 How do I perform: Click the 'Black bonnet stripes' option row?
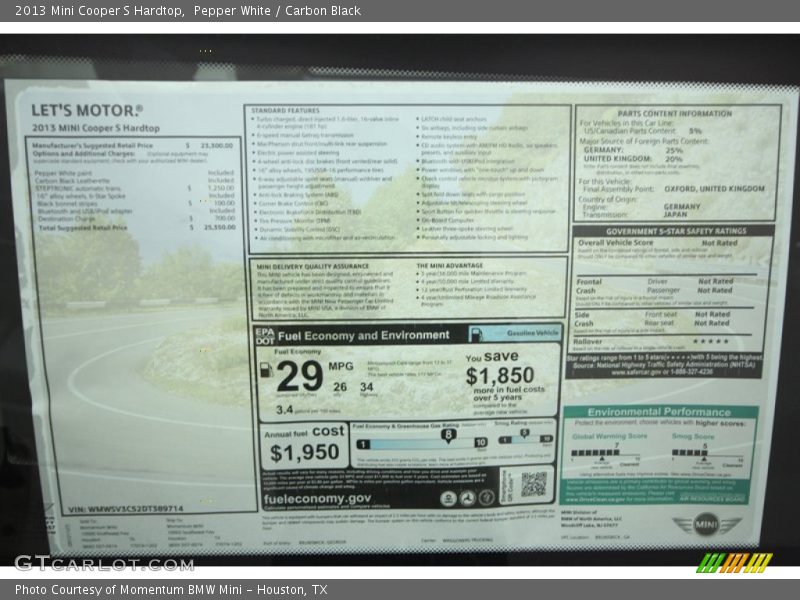click(x=136, y=204)
